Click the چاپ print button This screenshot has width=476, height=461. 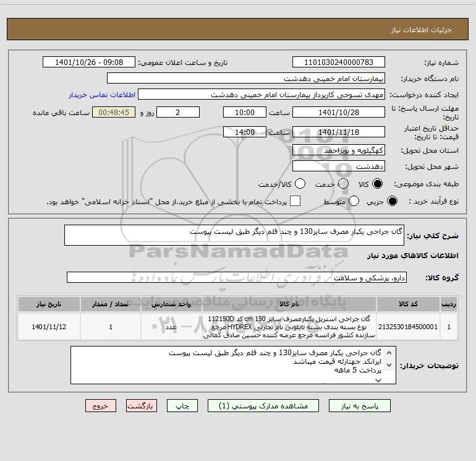pyautogui.click(x=182, y=406)
